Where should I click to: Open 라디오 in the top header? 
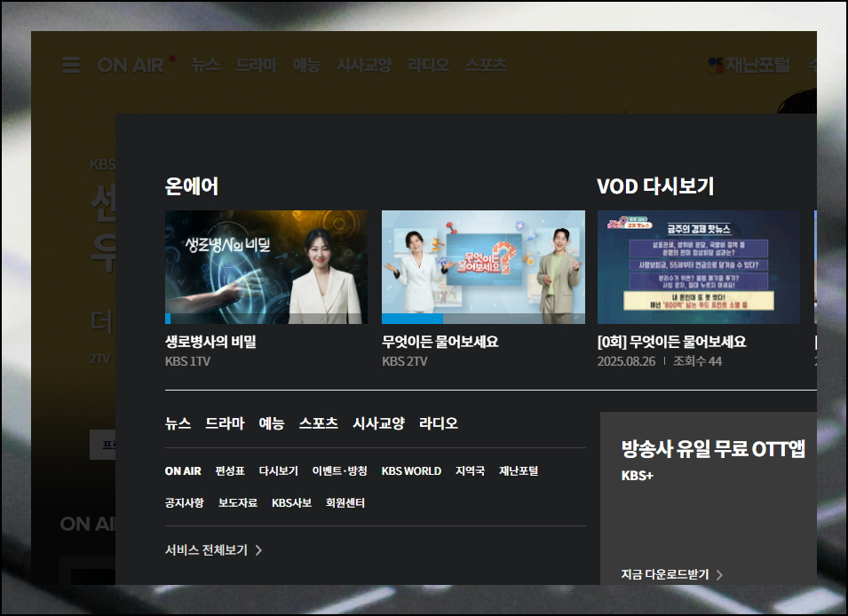(x=428, y=65)
